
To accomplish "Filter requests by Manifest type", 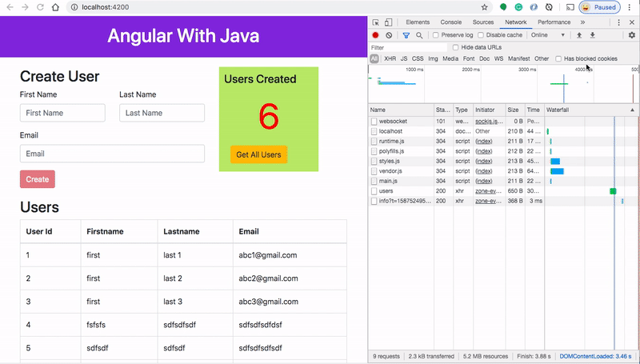I will (x=518, y=58).
